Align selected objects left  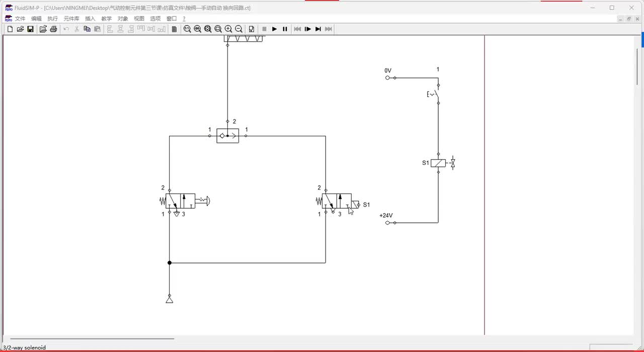(110, 29)
